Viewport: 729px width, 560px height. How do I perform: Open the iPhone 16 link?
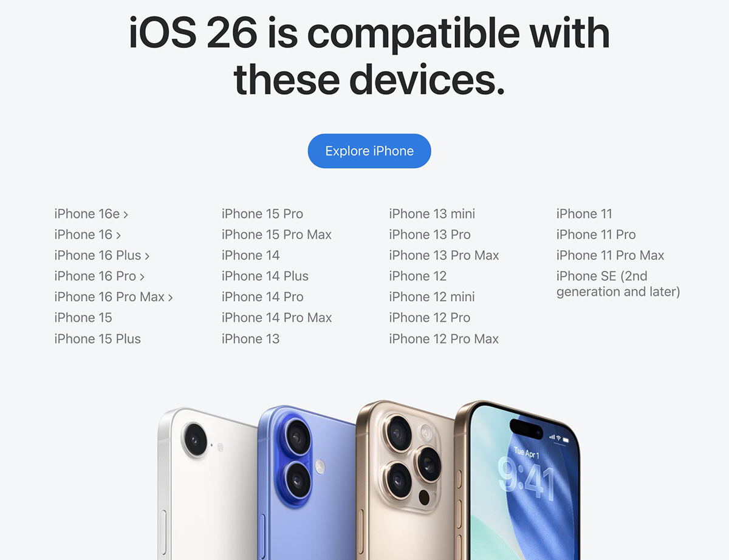[87, 234]
